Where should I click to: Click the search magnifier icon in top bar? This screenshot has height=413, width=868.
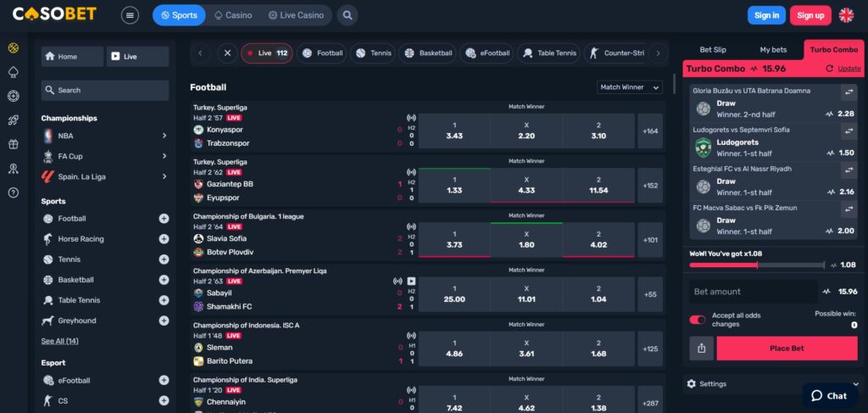(347, 15)
